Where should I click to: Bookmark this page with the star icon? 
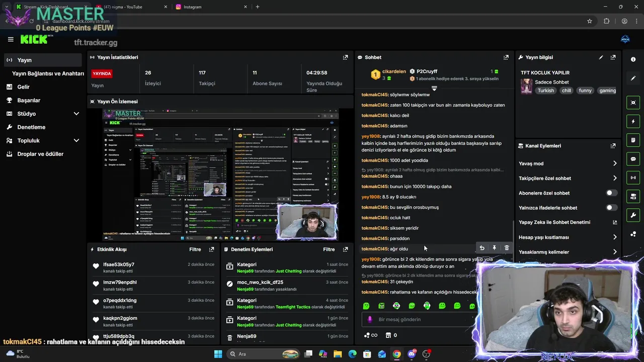(x=590, y=21)
